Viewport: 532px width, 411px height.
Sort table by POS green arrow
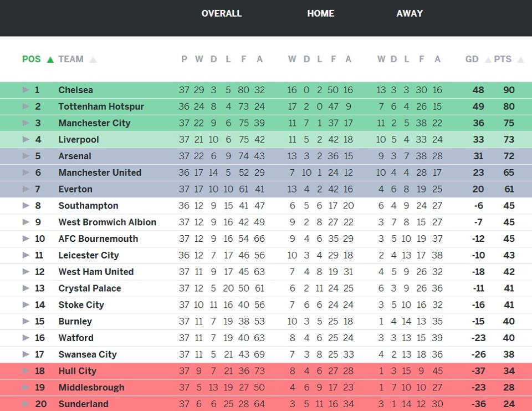tap(50, 60)
